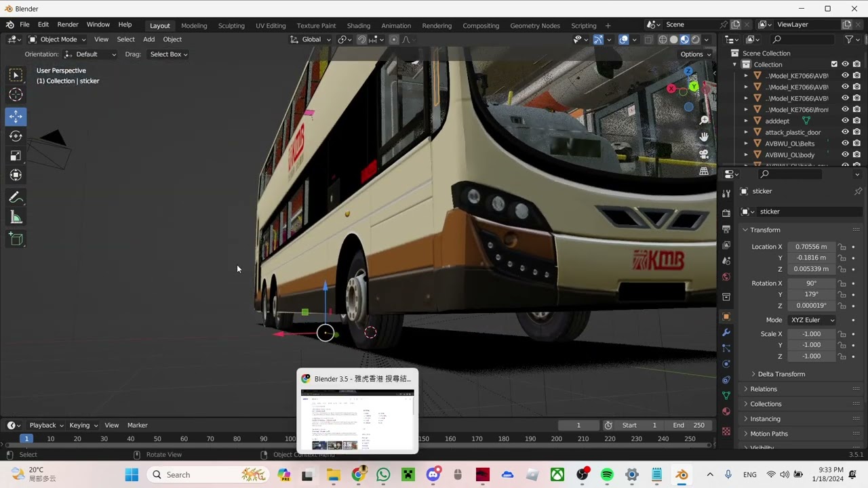Click the viewport pan hand icon
Screen dimensions: 868x488
coord(704,137)
